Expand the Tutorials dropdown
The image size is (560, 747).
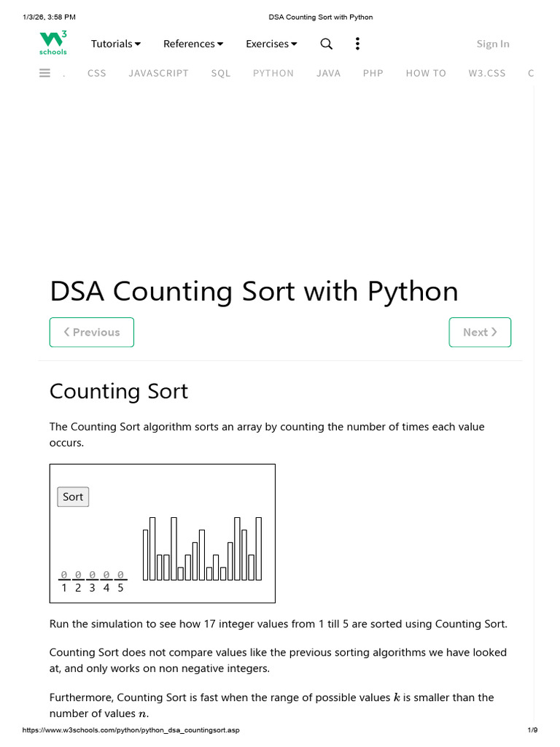(x=116, y=44)
